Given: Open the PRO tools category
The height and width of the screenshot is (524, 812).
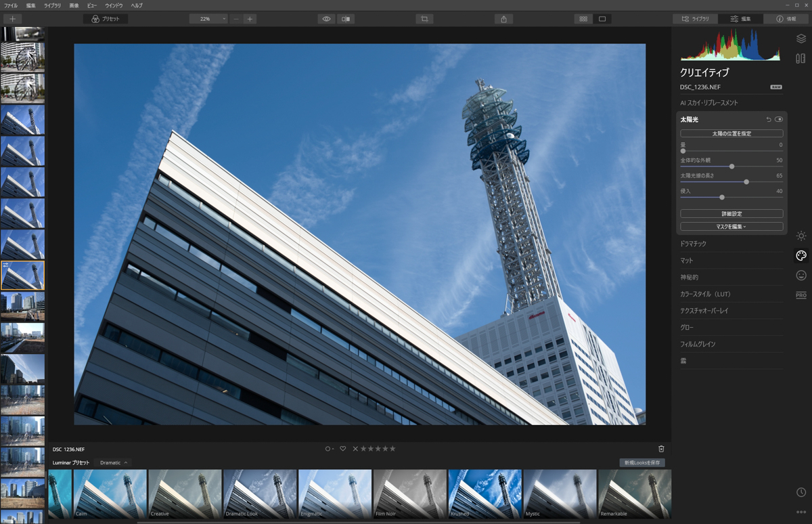Looking at the screenshot, I should (x=801, y=296).
